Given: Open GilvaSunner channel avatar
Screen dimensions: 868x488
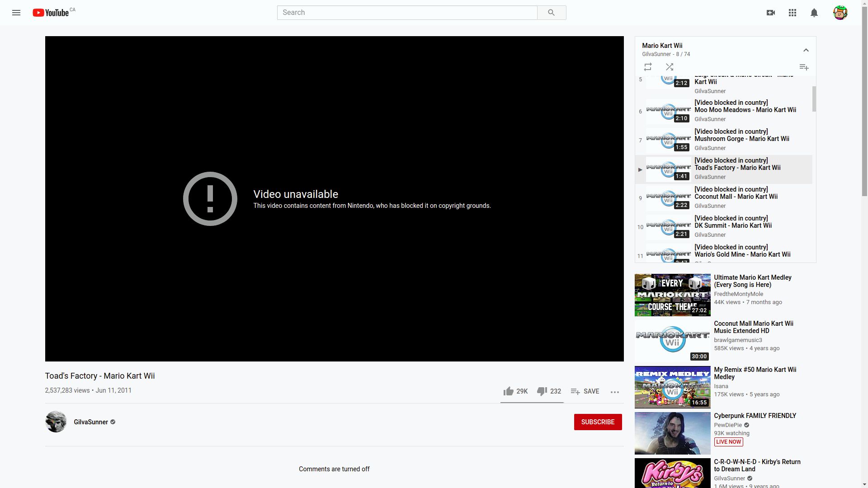Looking at the screenshot, I should [56, 422].
